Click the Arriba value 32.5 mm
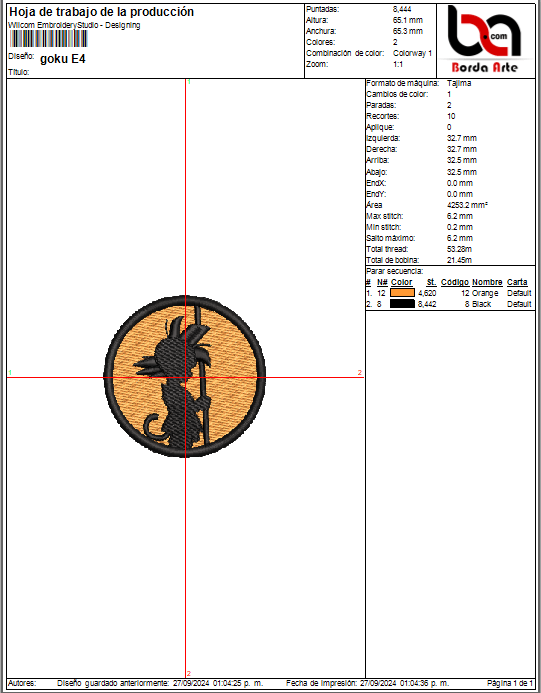Viewport: 541px width, 693px height. [461, 160]
